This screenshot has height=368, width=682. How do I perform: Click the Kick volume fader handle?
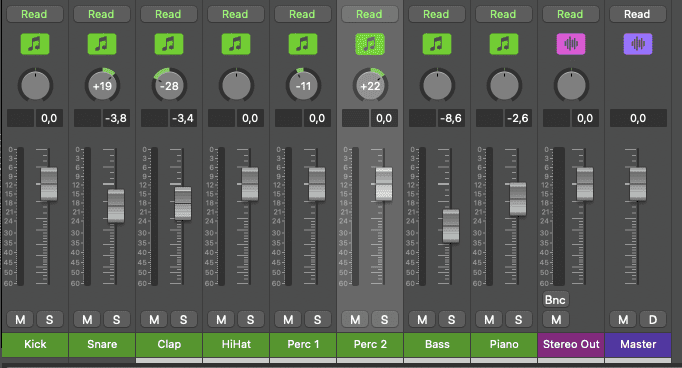tap(49, 184)
